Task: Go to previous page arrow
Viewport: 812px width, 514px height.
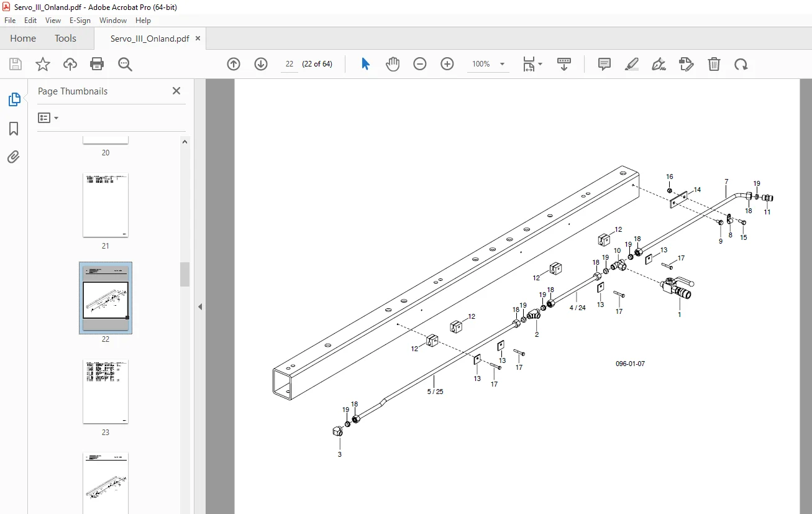Action: (x=234, y=64)
